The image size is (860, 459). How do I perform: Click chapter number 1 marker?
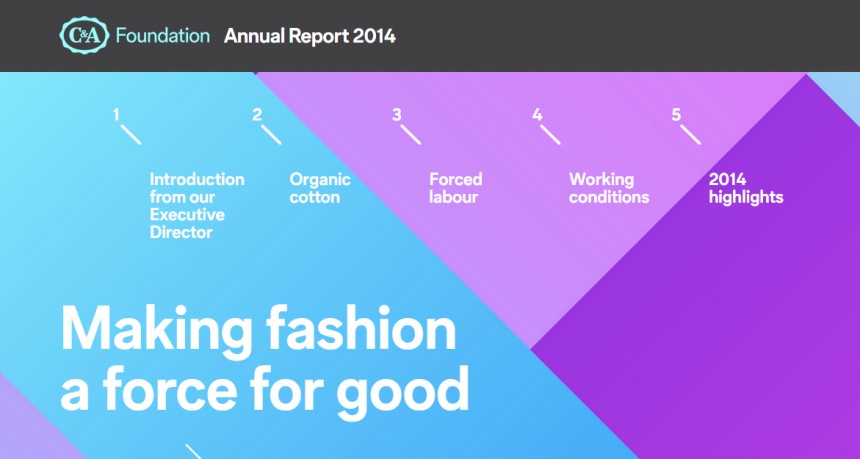click(x=116, y=115)
